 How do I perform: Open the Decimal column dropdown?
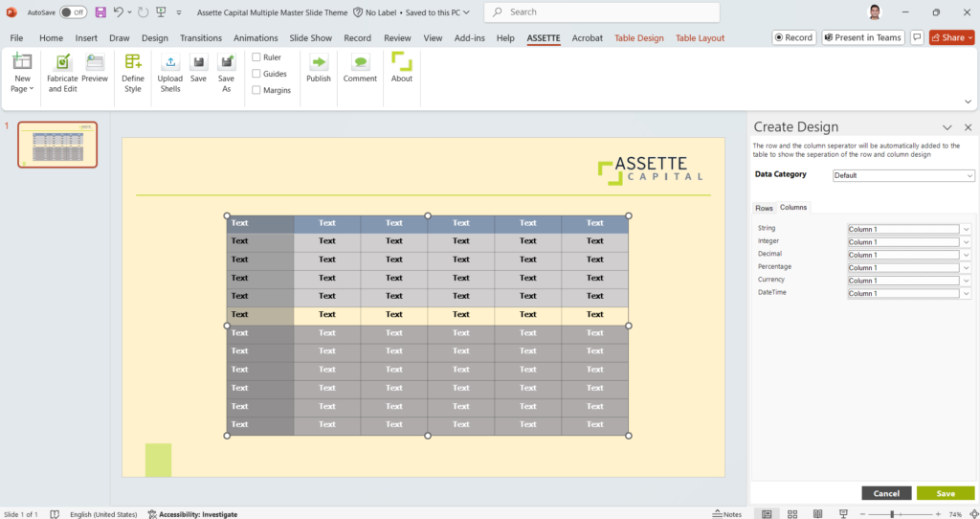(x=966, y=255)
